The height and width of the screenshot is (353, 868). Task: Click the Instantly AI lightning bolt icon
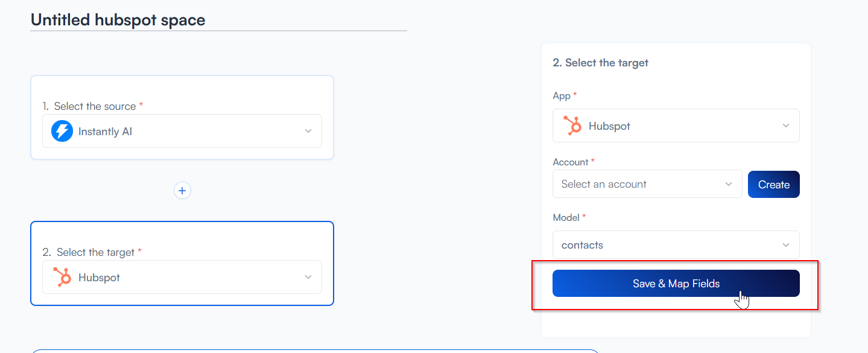(62, 131)
